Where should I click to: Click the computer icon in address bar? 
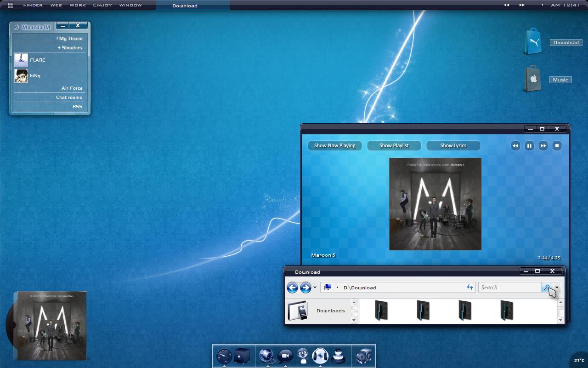point(328,287)
